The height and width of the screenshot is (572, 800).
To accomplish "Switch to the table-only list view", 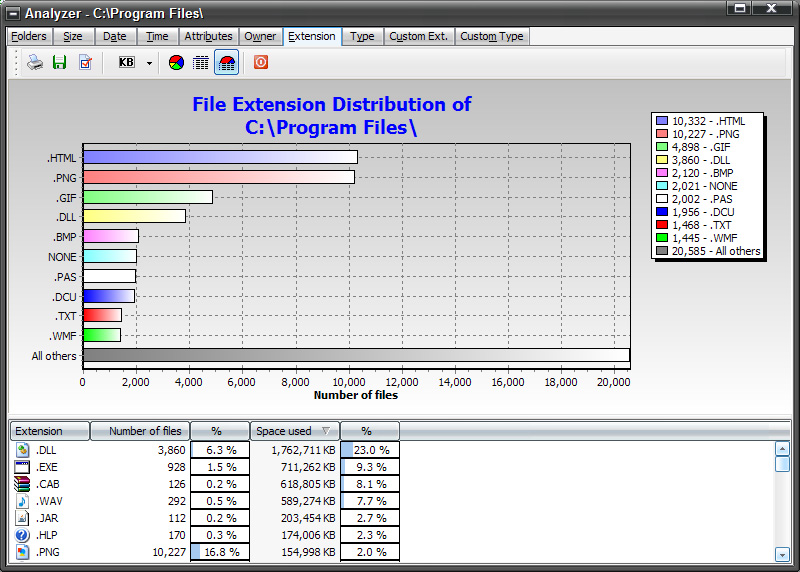I will pyautogui.click(x=201, y=62).
